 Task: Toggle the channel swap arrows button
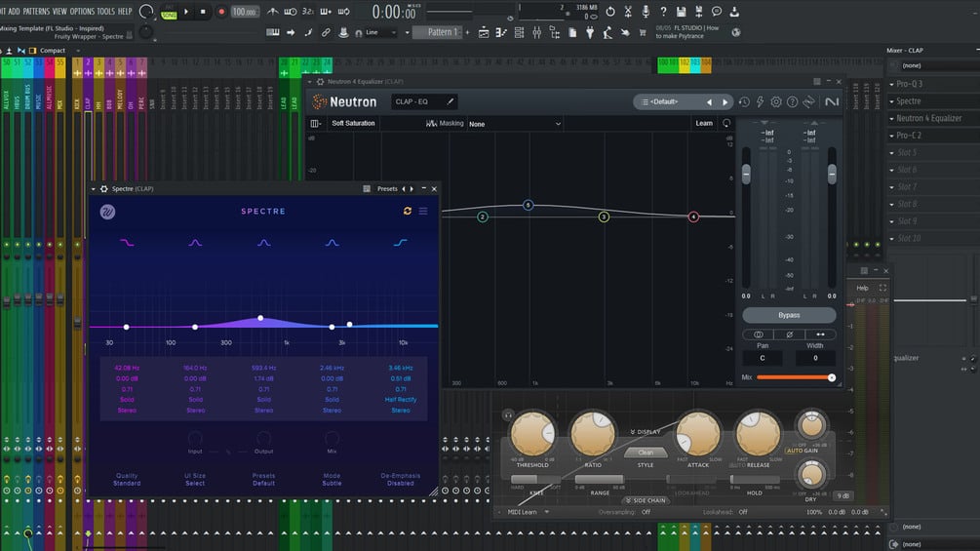pos(820,335)
